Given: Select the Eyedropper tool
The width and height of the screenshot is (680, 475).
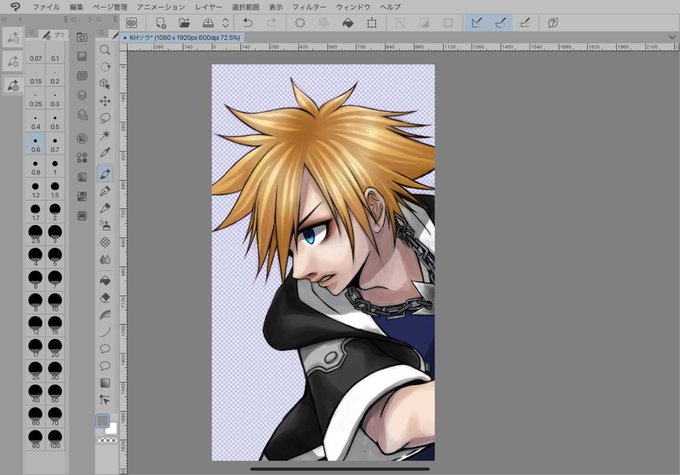Looking at the screenshot, I should [105, 152].
